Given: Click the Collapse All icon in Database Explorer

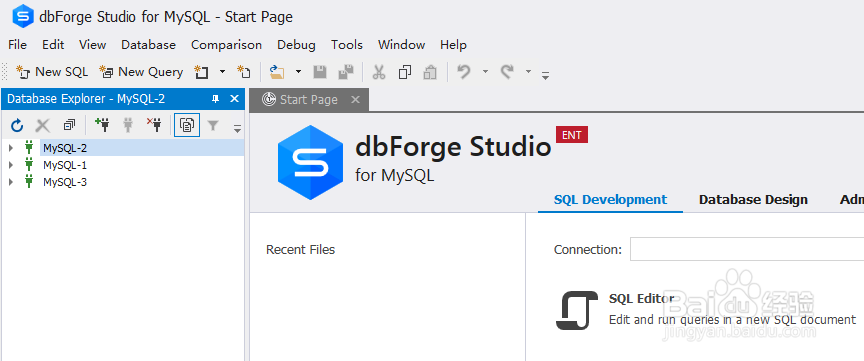Looking at the screenshot, I should pos(69,125).
